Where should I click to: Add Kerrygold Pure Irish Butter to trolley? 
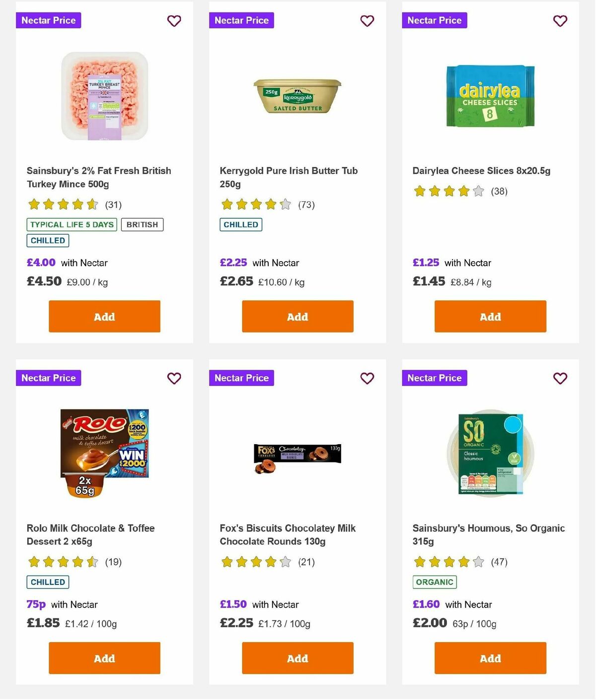pyautogui.click(x=297, y=316)
